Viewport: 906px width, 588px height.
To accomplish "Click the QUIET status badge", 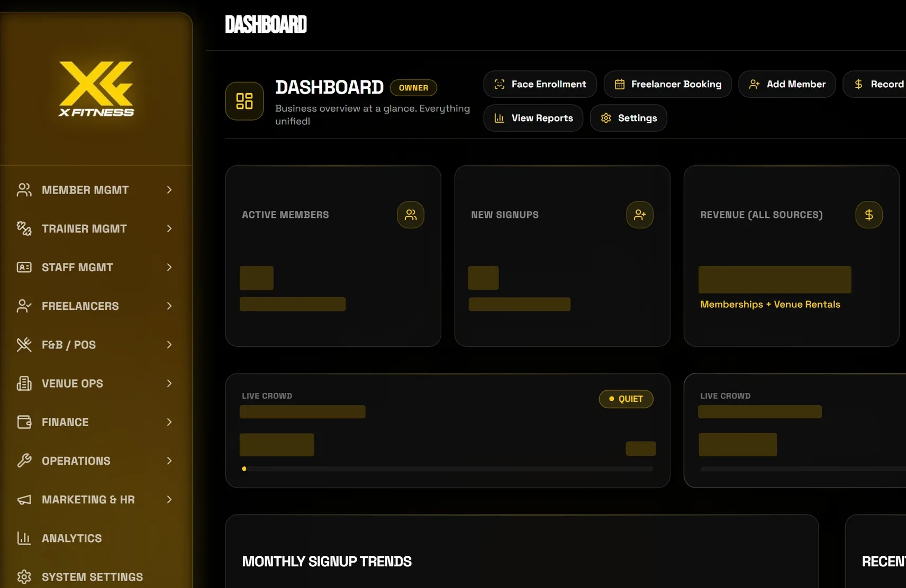I will [626, 399].
